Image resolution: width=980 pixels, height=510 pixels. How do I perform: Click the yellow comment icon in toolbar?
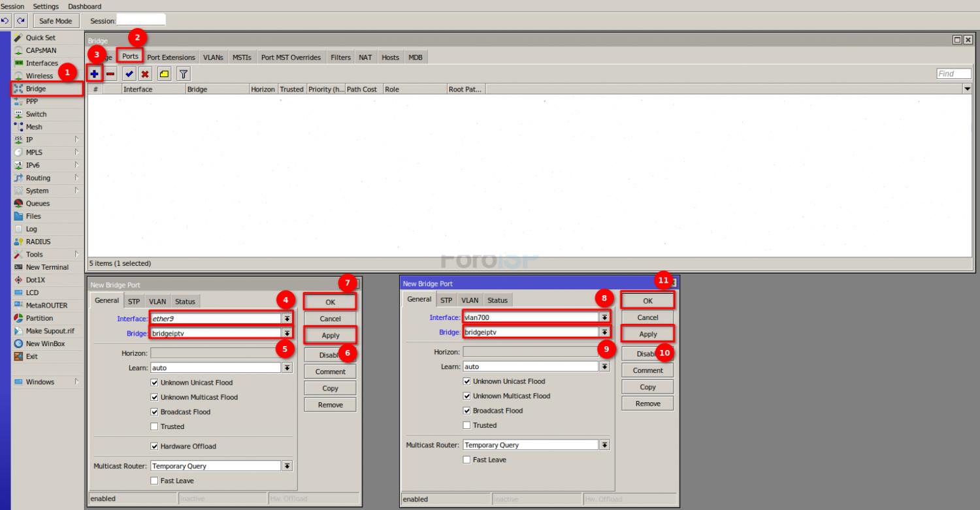[x=163, y=74]
